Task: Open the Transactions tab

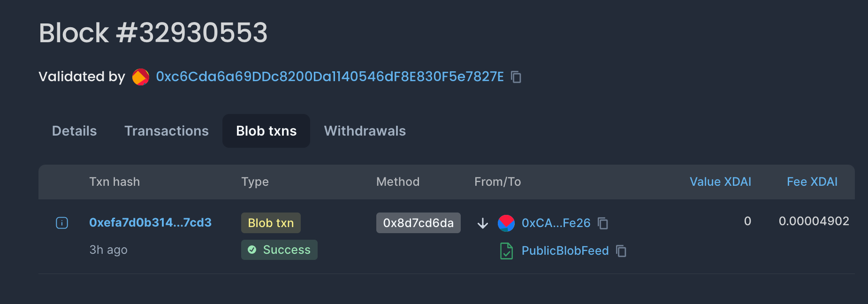Action: 167,131
